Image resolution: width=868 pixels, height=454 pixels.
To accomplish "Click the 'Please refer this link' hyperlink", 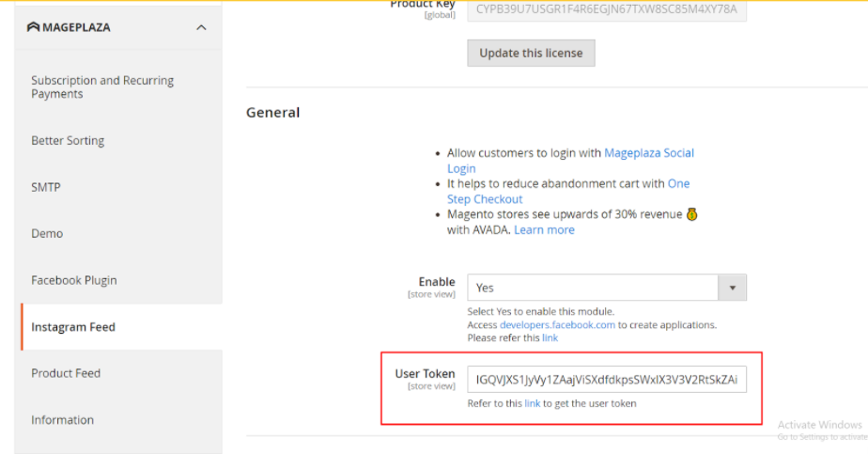I will coord(550,337).
